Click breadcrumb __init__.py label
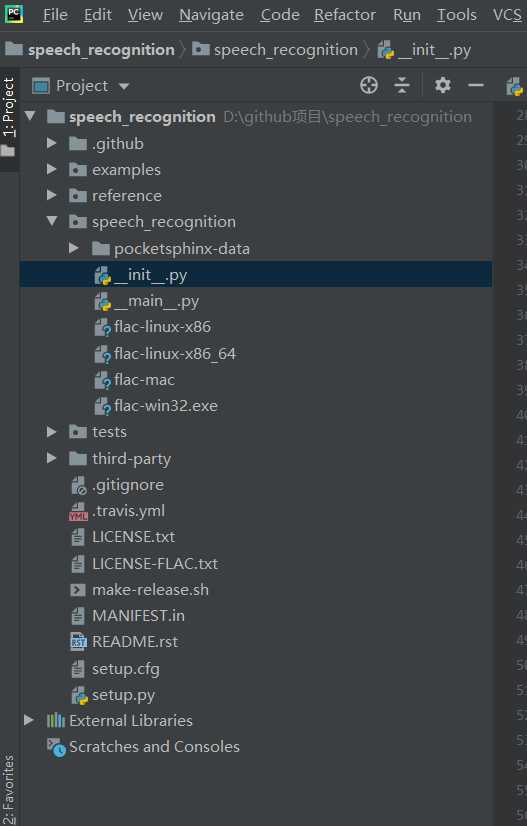The width and height of the screenshot is (527, 826). [434, 50]
